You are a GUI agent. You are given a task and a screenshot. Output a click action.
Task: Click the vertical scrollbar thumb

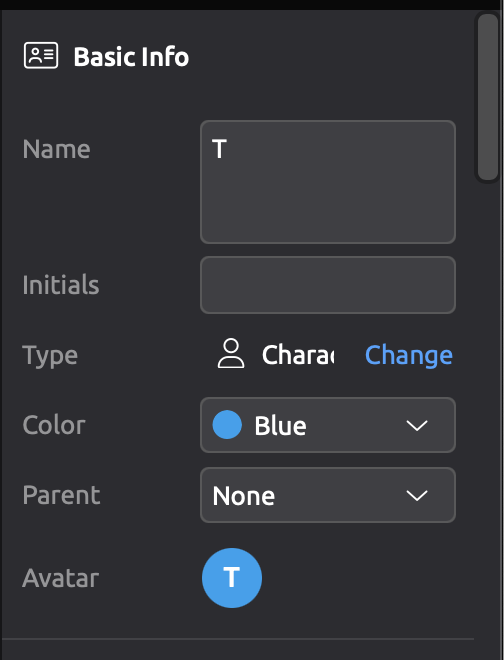pyautogui.click(x=488, y=97)
